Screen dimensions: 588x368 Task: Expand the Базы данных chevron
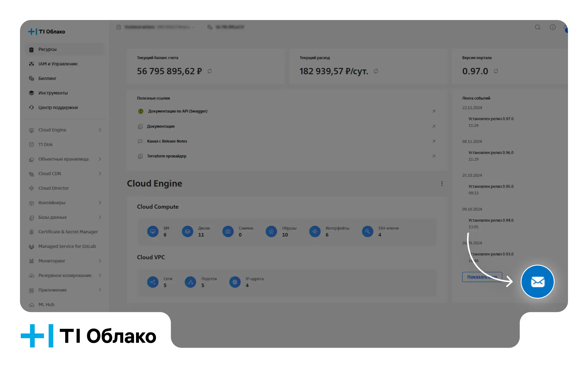(100, 217)
